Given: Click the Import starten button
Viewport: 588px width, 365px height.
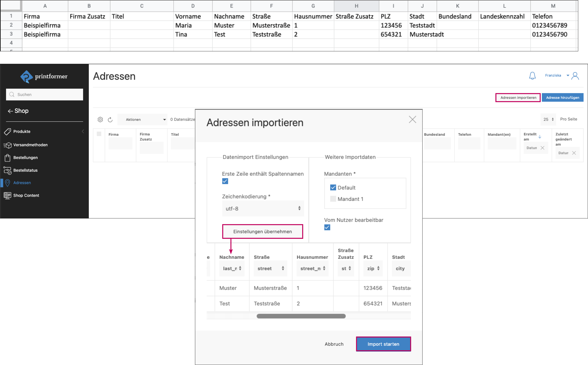Looking at the screenshot, I should coord(383,344).
